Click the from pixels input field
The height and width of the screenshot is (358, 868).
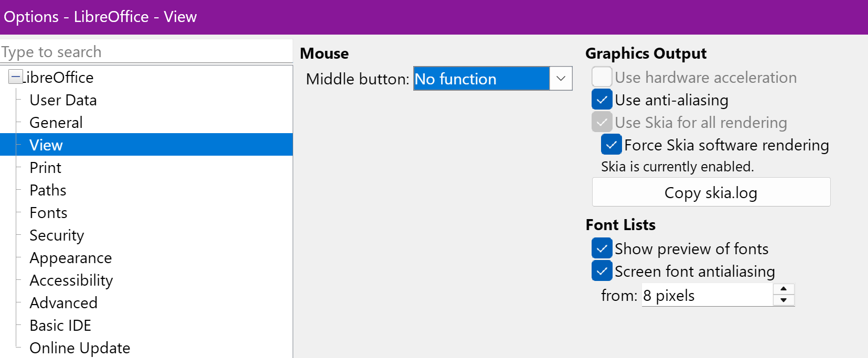tap(708, 295)
